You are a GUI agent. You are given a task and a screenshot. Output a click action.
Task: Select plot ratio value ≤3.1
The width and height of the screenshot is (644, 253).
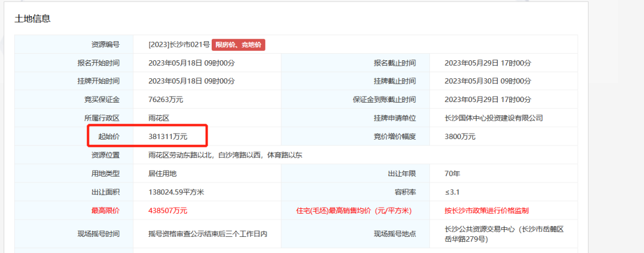452,192
